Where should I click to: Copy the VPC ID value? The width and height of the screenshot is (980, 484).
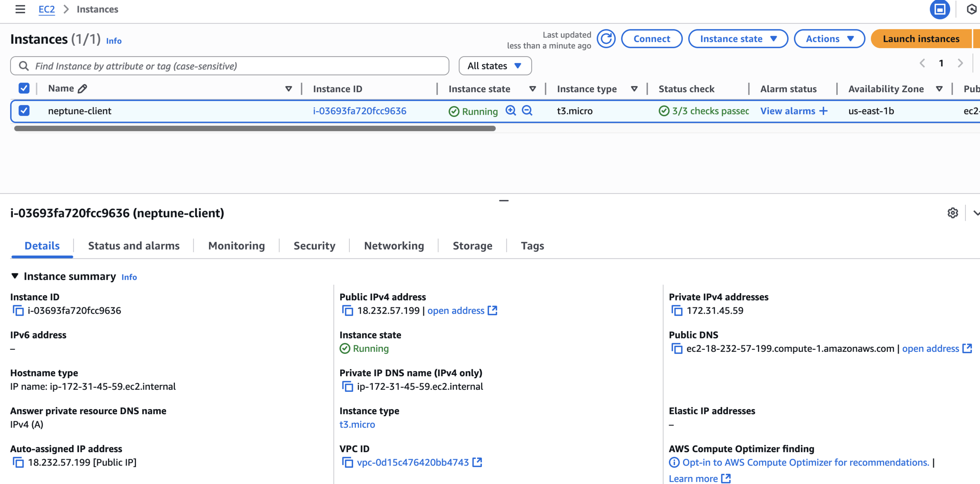[347, 462]
